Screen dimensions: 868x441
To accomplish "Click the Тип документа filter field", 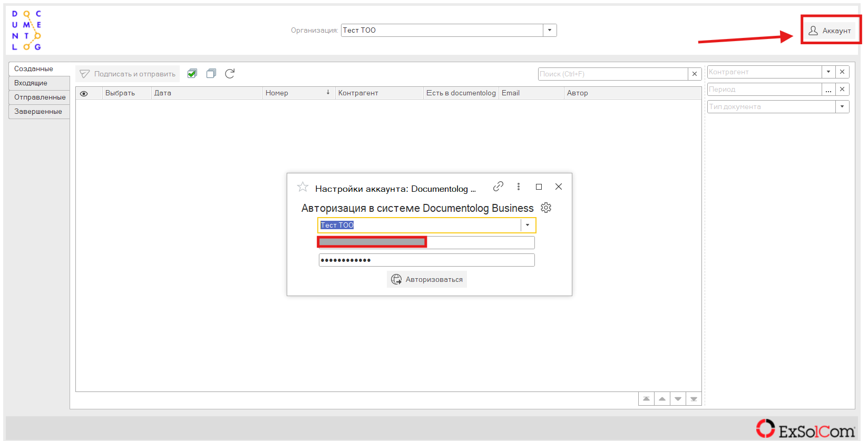I will click(771, 106).
